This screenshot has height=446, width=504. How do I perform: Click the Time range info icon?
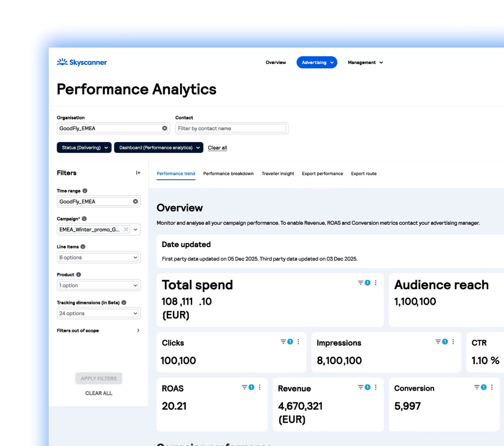coord(85,191)
